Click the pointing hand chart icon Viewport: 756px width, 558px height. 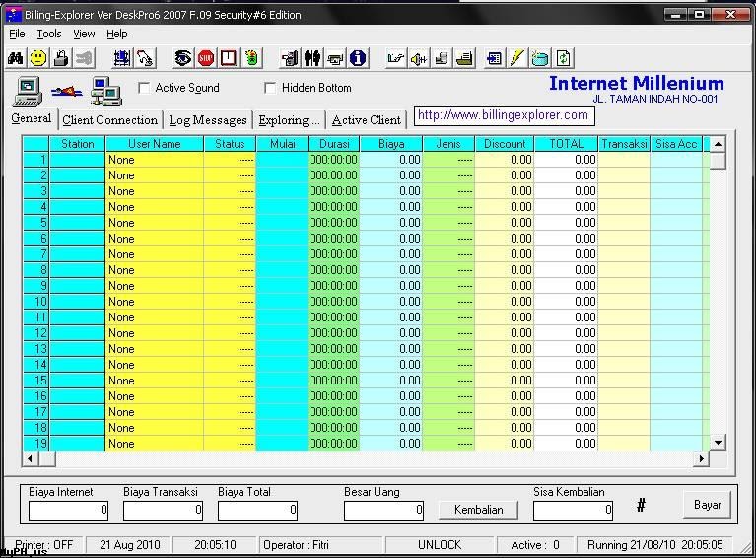click(396, 58)
